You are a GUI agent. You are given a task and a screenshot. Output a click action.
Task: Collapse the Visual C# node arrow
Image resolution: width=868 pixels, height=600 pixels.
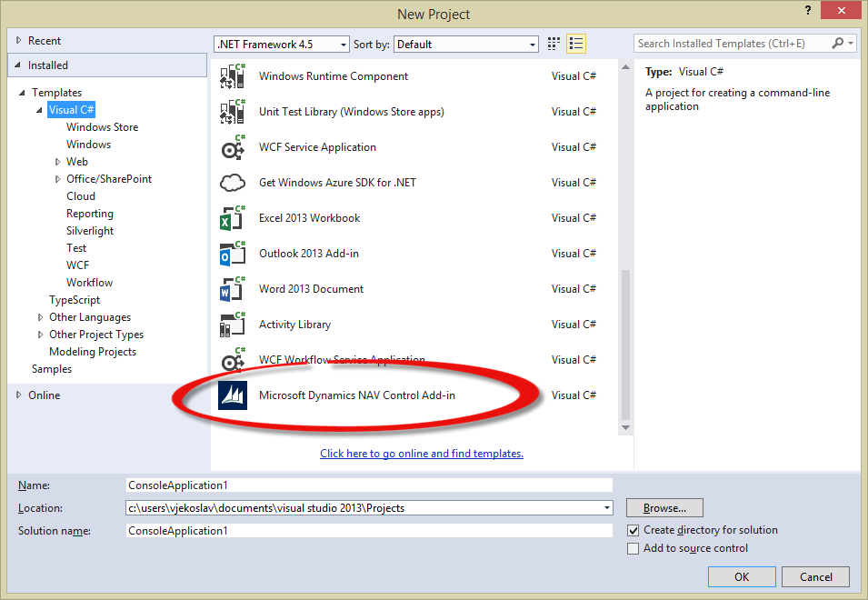(x=39, y=110)
